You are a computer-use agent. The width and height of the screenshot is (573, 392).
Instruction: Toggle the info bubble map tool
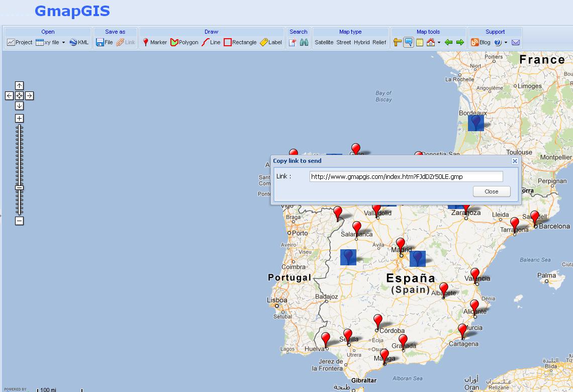click(408, 43)
